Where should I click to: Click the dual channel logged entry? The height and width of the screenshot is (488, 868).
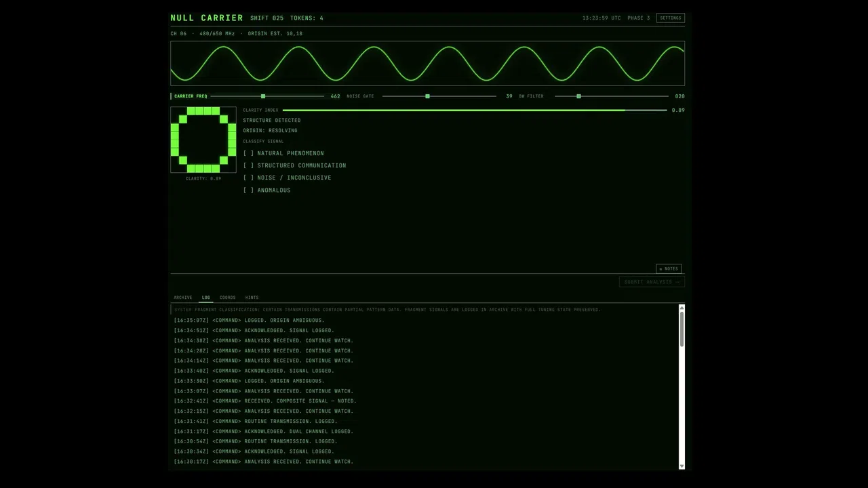click(264, 432)
